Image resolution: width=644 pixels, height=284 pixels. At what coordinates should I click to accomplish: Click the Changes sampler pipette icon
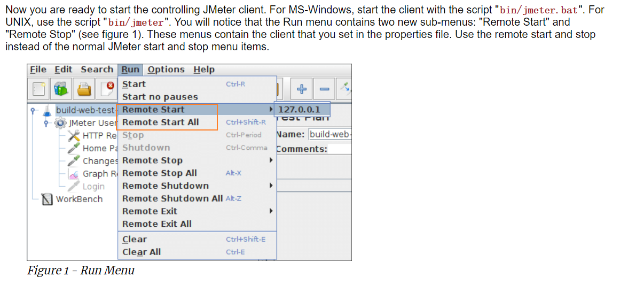74,161
